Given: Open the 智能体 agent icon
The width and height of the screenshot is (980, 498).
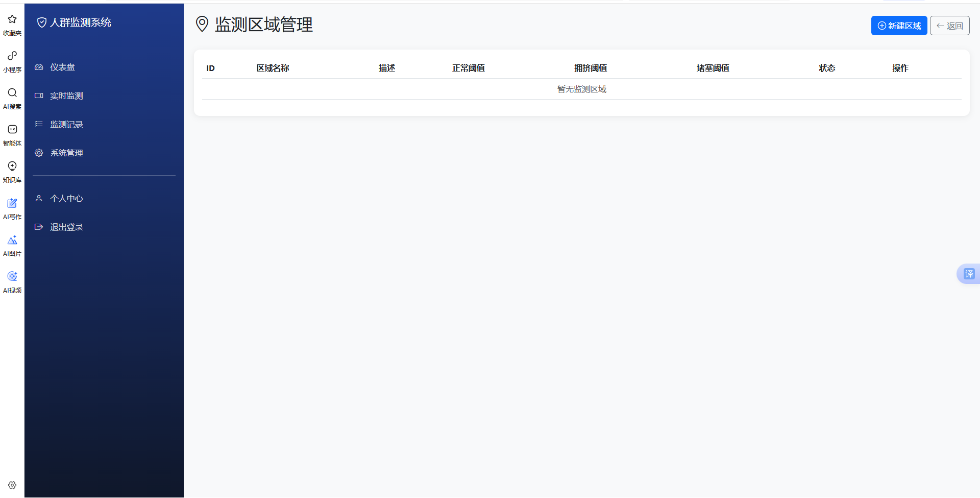Looking at the screenshot, I should tap(12, 129).
